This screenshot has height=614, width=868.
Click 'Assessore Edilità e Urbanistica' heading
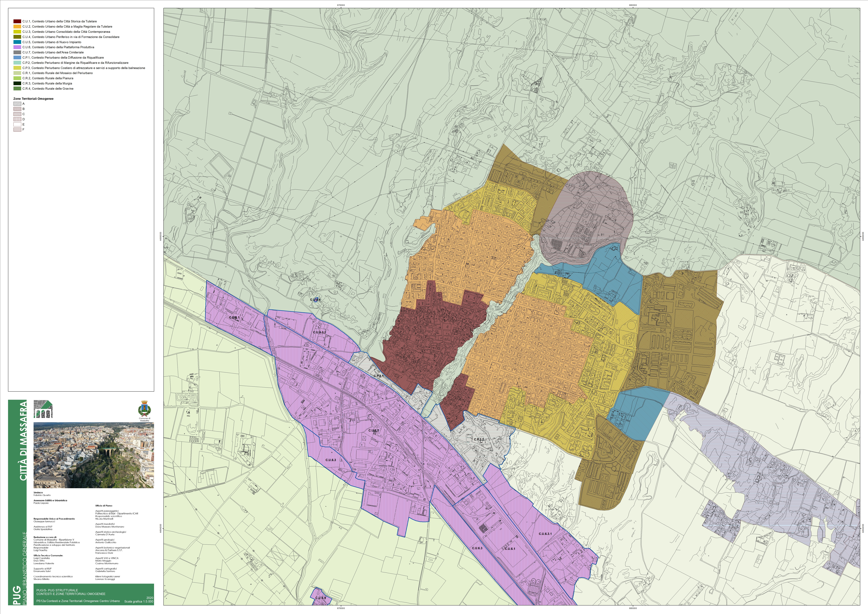pos(50,501)
